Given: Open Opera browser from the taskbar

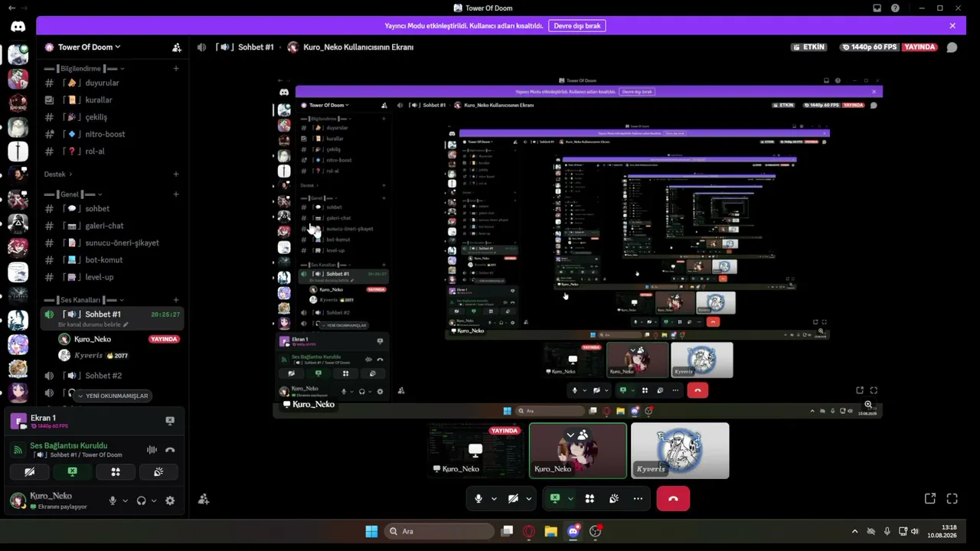Looking at the screenshot, I should (529, 531).
